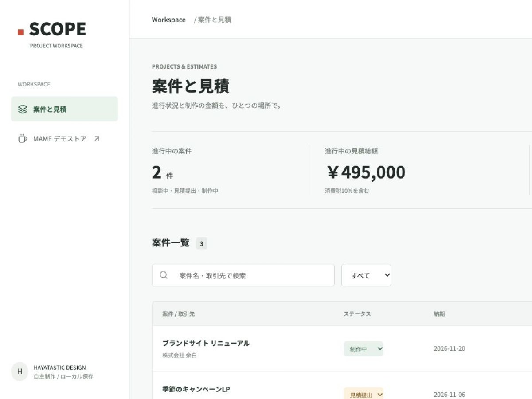The height and width of the screenshot is (399, 532).
Task: Click the ステータス column header
Action: coord(357,314)
